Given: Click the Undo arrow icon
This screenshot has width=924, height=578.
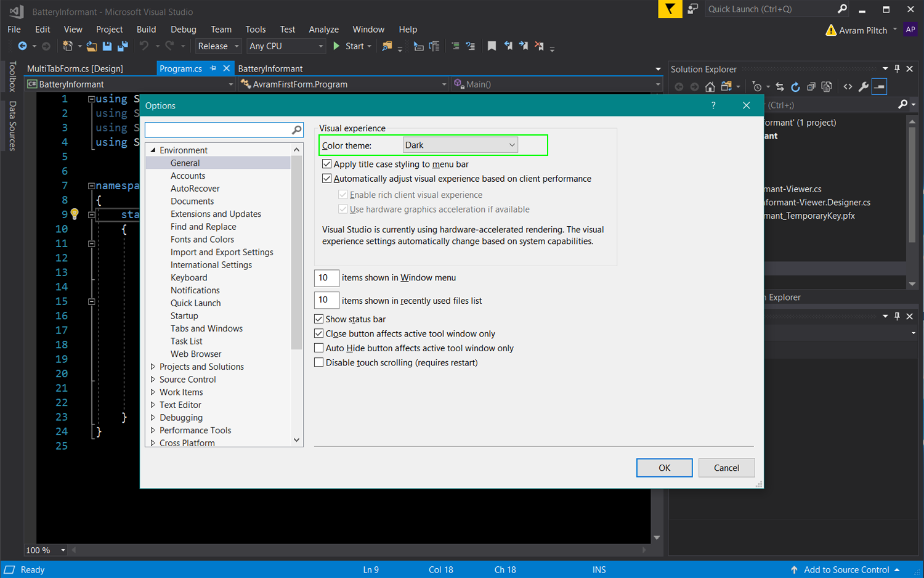Looking at the screenshot, I should click(x=144, y=46).
